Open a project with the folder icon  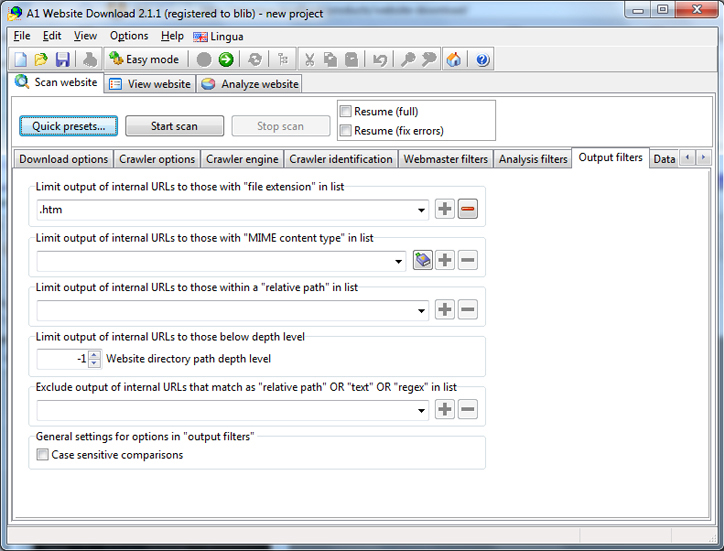point(41,60)
